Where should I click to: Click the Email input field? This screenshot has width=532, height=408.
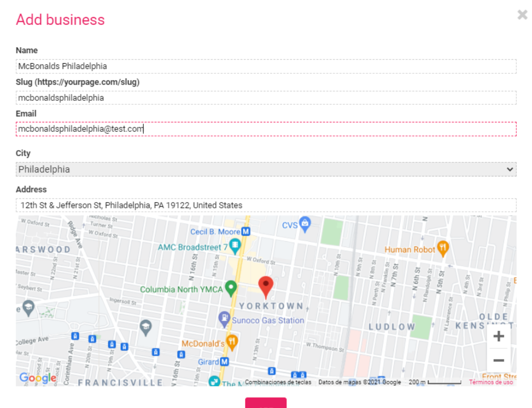(266, 129)
